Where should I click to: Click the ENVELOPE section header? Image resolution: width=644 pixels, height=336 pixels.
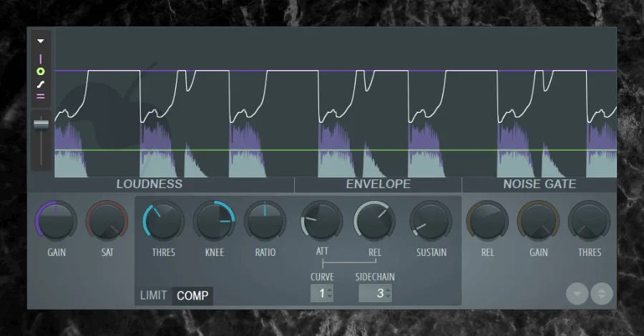click(x=379, y=184)
